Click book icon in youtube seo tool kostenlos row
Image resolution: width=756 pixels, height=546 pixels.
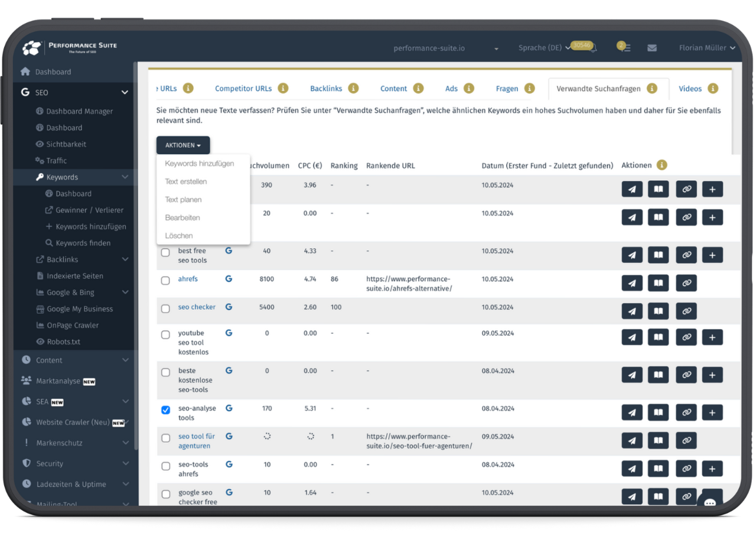[658, 337]
